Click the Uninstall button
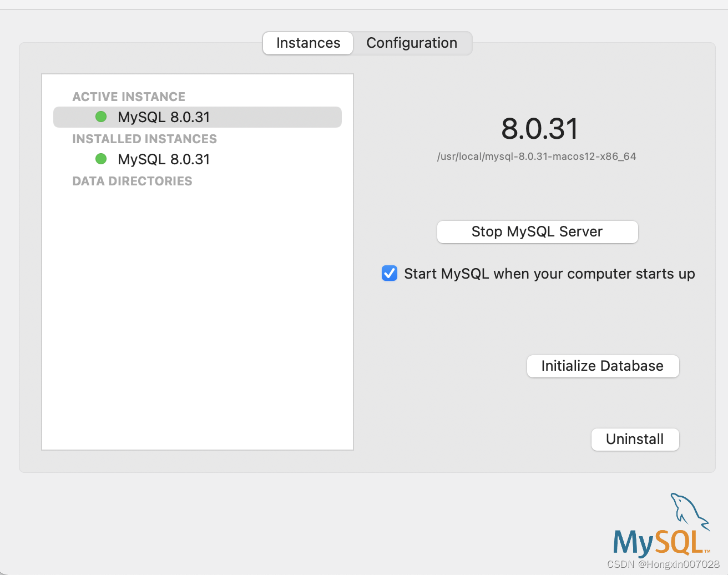 635,440
